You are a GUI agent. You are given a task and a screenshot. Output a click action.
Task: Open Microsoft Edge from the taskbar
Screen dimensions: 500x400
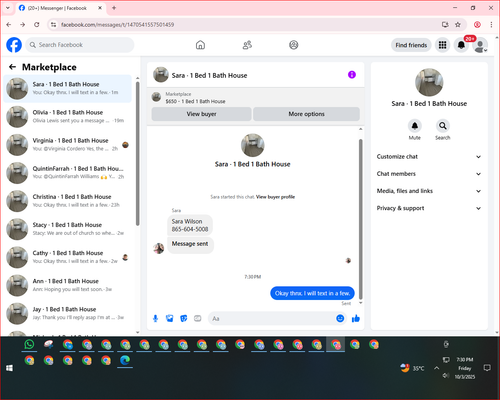[x=125, y=361]
